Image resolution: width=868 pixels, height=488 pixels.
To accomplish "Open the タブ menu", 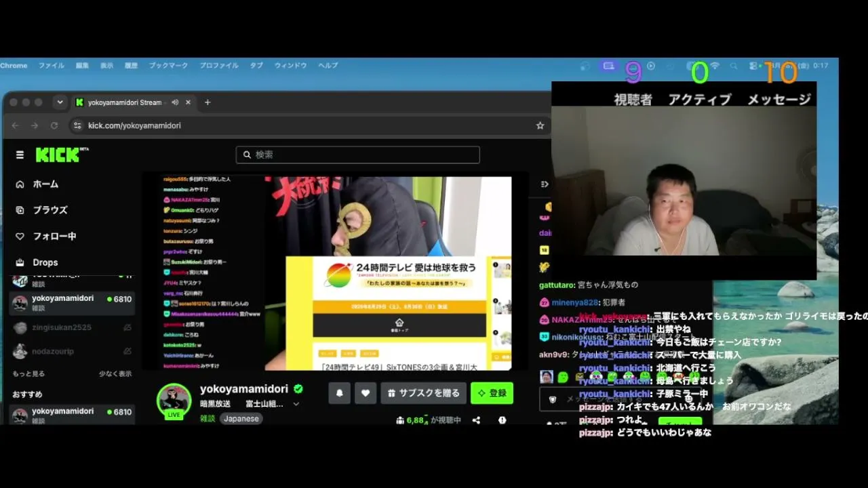I will pyautogui.click(x=256, y=66).
